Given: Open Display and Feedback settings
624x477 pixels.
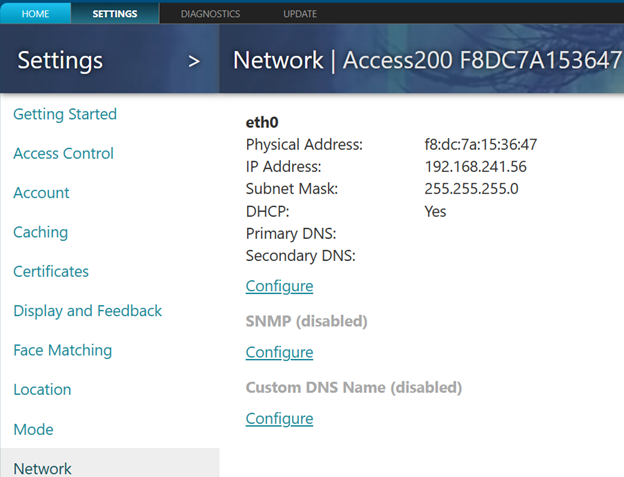Looking at the screenshot, I should tap(88, 311).
